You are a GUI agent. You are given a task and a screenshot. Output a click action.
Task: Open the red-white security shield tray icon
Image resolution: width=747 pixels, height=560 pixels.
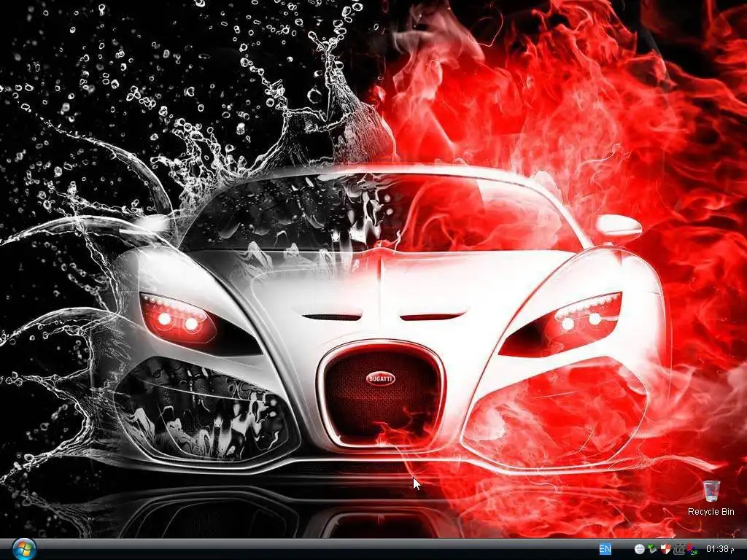(665, 548)
